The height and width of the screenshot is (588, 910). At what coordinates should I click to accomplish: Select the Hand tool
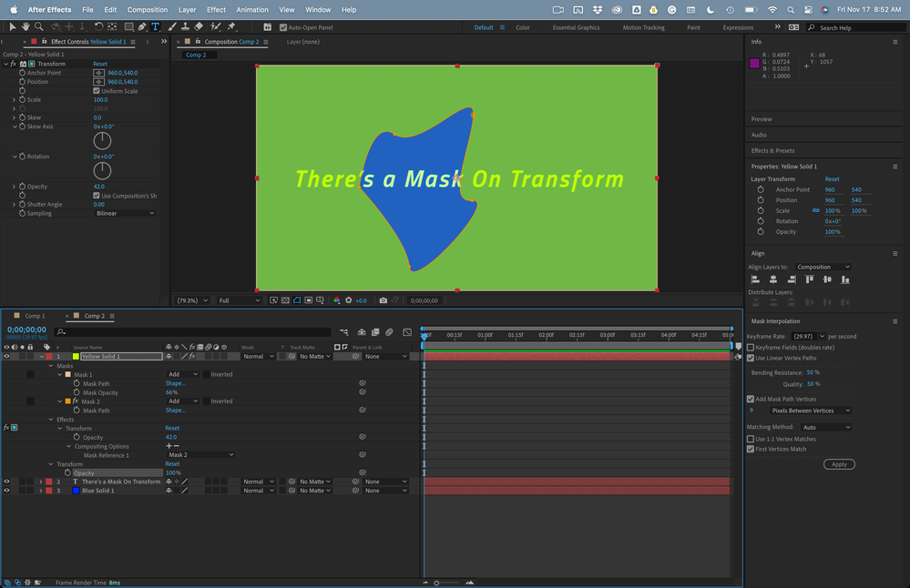coord(26,26)
